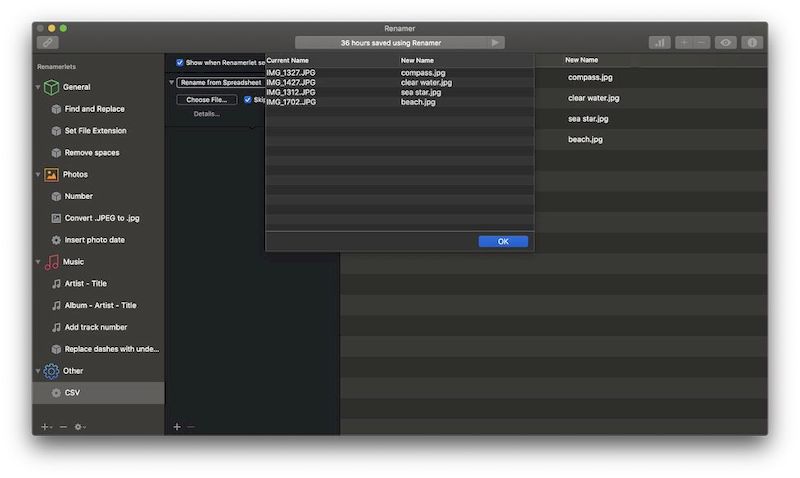This screenshot has width=800, height=478.
Task: Click compass.jpg cell in the dialog table
Action: point(423,73)
